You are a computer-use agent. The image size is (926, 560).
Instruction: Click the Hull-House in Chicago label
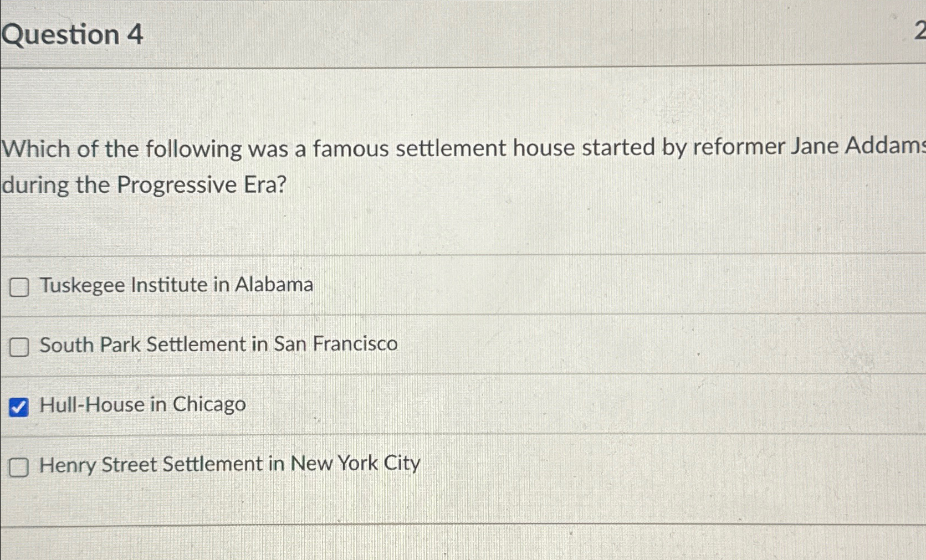pyautogui.click(x=142, y=405)
